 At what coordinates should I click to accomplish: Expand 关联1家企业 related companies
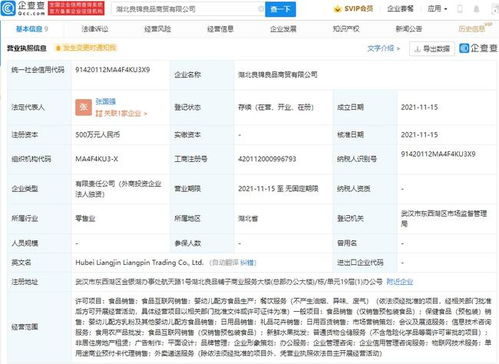[x=121, y=113]
